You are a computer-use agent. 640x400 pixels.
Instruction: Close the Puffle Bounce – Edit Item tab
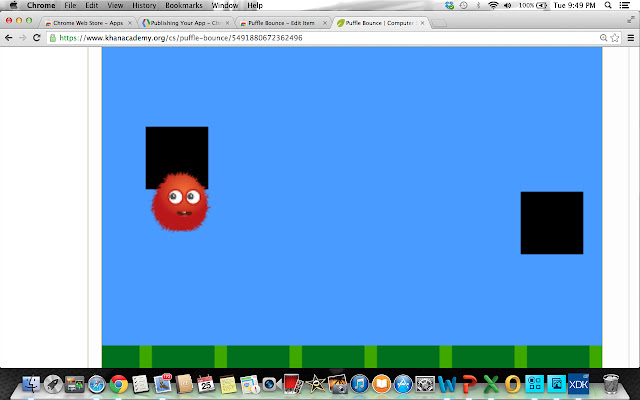pos(325,23)
